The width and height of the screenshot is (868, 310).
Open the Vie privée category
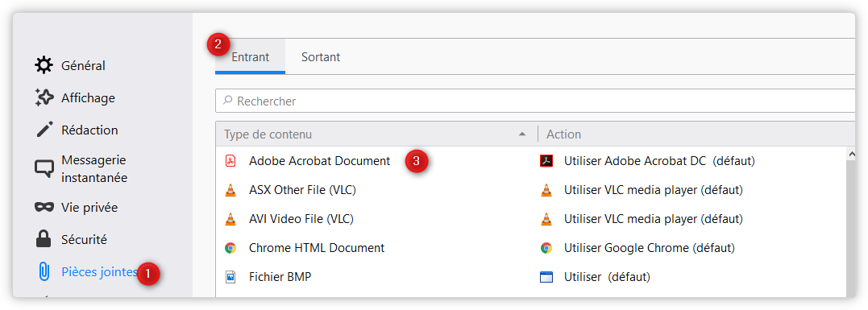(x=89, y=208)
